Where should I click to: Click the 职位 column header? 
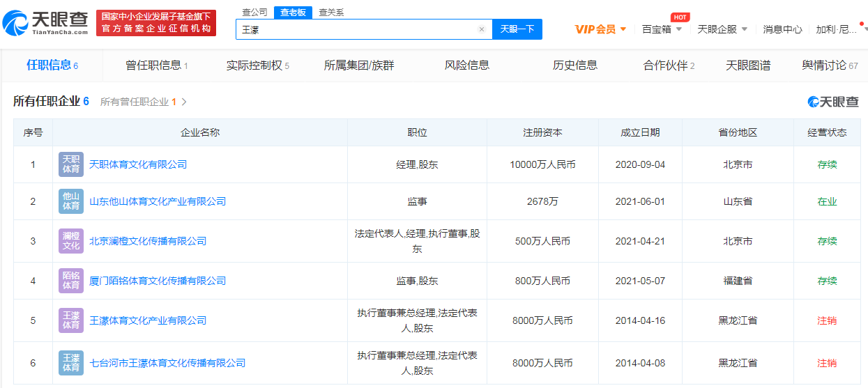(x=417, y=132)
